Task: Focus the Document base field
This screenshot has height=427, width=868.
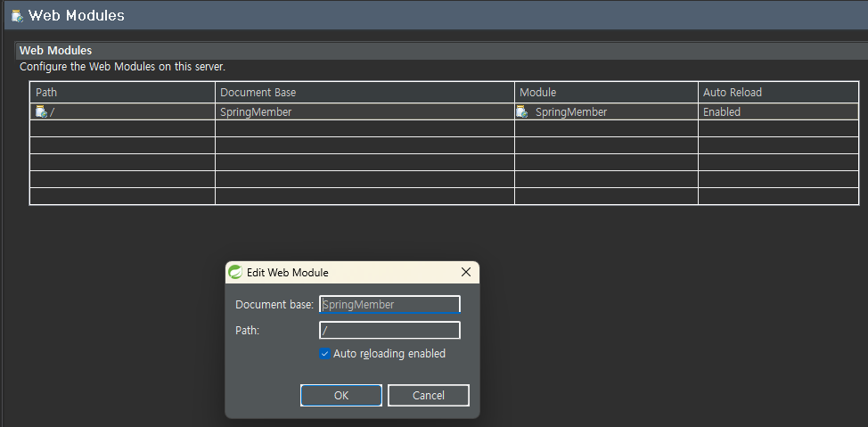Action: [x=389, y=305]
